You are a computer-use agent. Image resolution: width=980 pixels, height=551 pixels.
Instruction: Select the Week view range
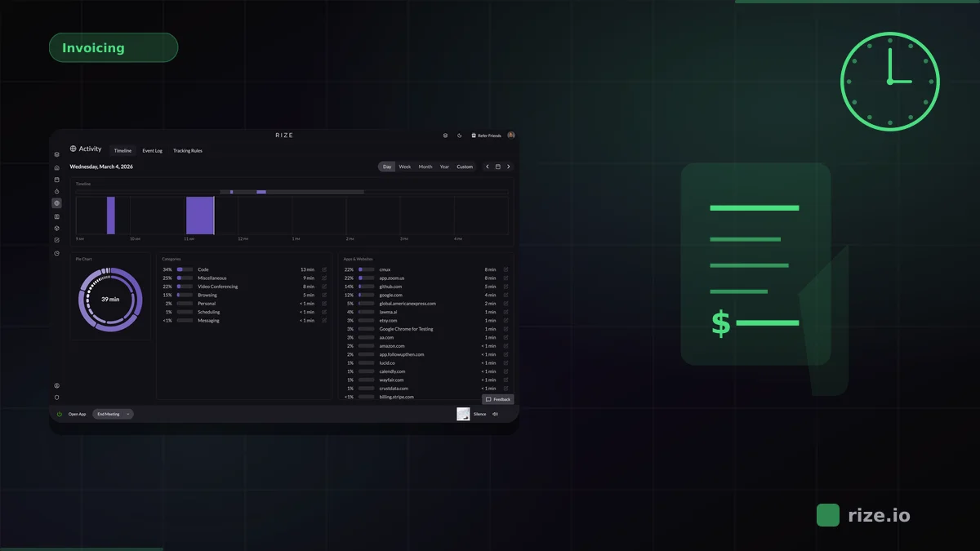[404, 167]
